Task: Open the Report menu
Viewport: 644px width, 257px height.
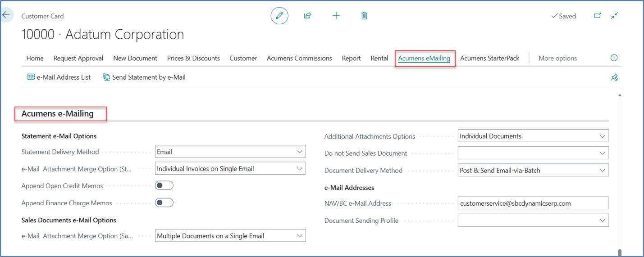Action: (351, 58)
